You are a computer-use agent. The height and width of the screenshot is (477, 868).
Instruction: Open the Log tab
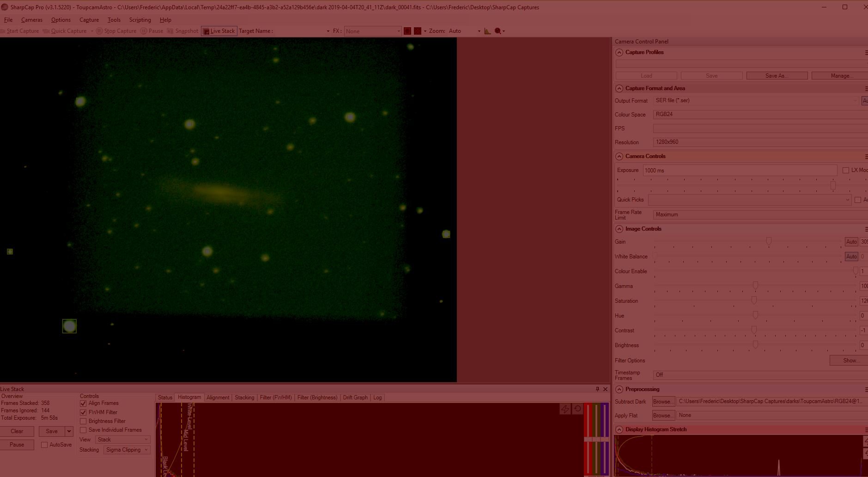click(x=377, y=397)
